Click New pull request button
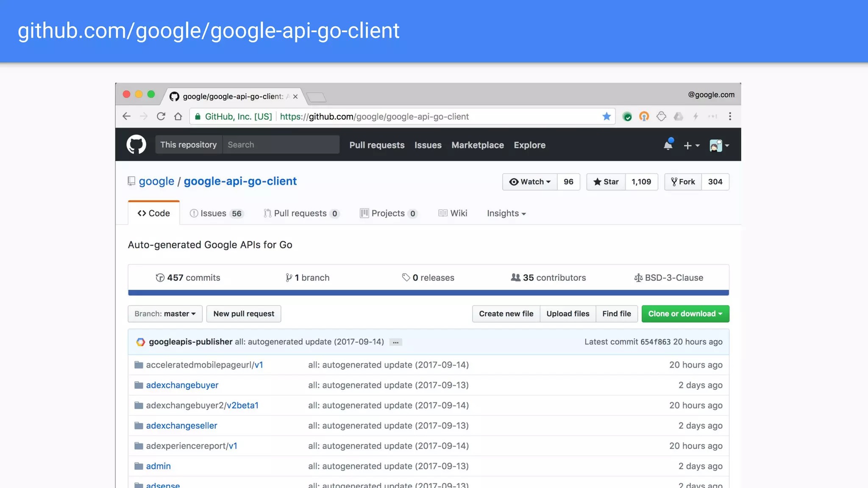Image resolution: width=868 pixels, height=488 pixels. tap(244, 314)
